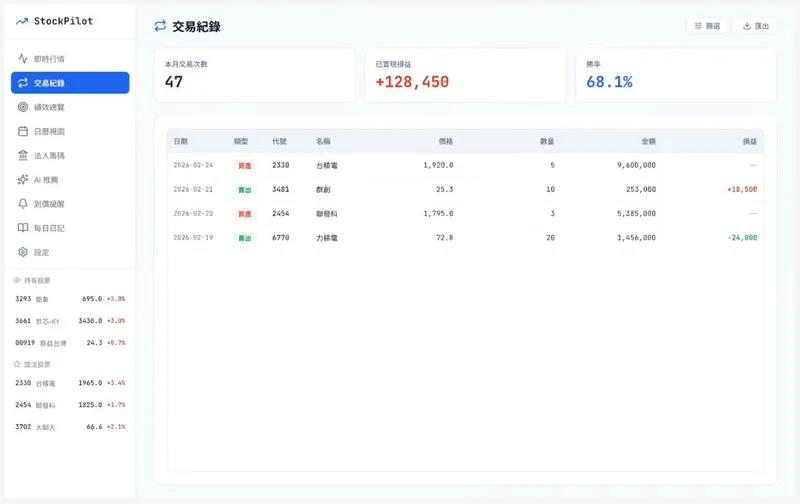
Task: Click the green sell tag in 6770 row
Action: [244, 238]
